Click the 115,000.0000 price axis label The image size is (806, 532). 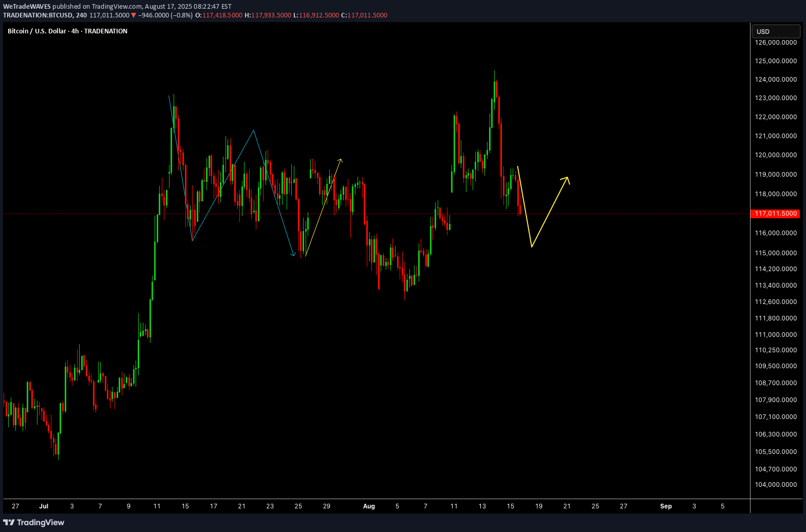point(776,253)
